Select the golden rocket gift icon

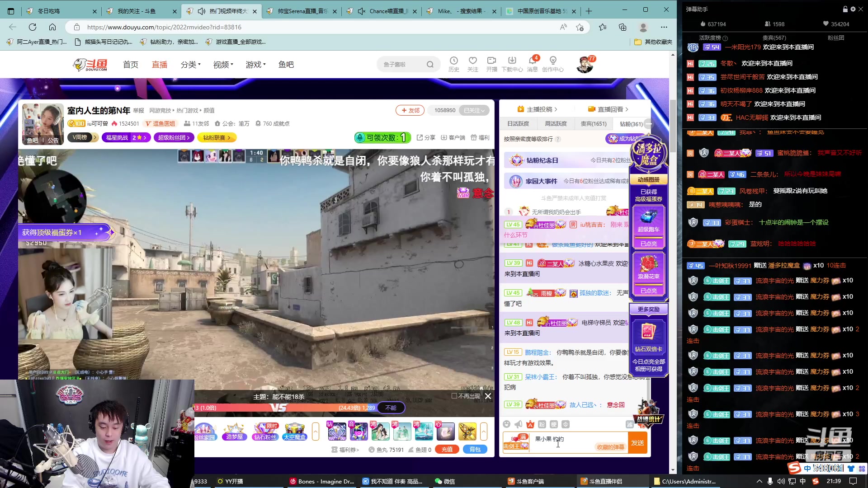(467, 432)
